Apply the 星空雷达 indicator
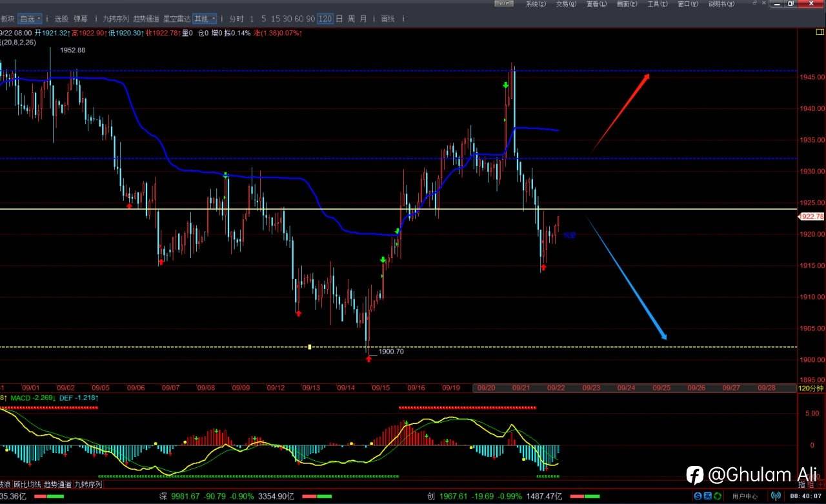This screenshot has height=504, width=826. (x=176, y=19)
